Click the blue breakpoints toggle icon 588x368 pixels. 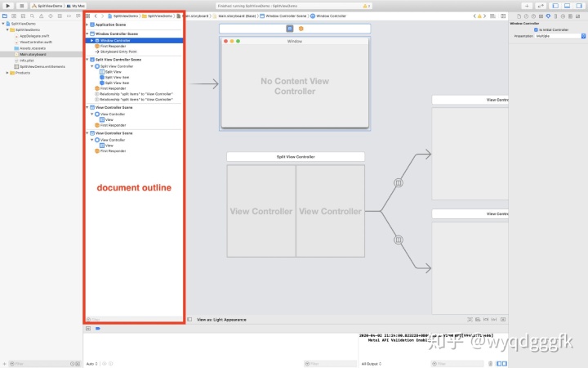coord(98,328)
